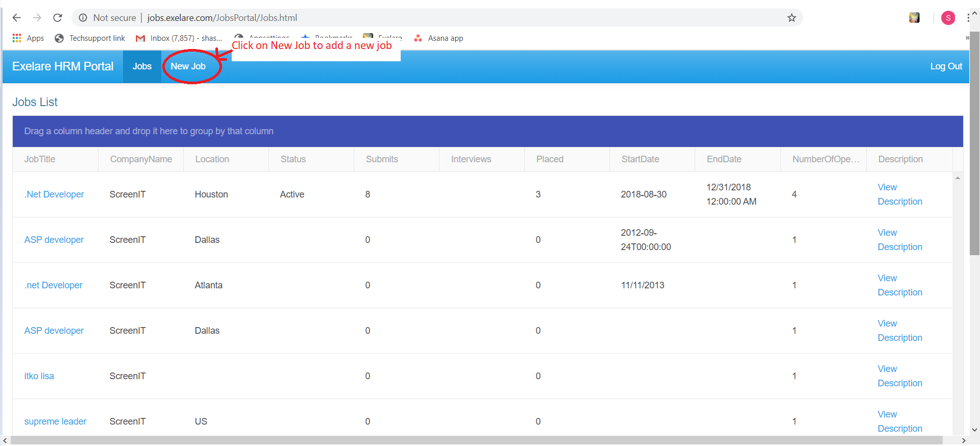Bookmark this page with the star icon
The width and height of the screenshot is (980, 446).
(x=792, y=18)
